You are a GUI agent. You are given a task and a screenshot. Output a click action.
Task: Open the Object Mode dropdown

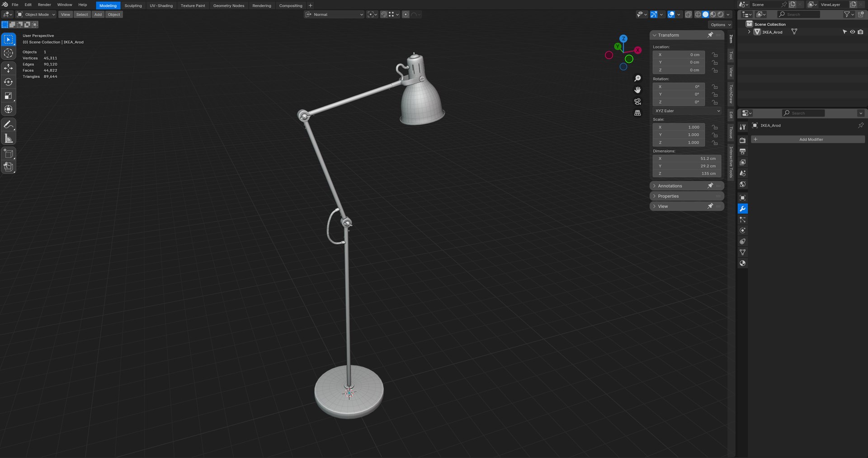point(36,14)
